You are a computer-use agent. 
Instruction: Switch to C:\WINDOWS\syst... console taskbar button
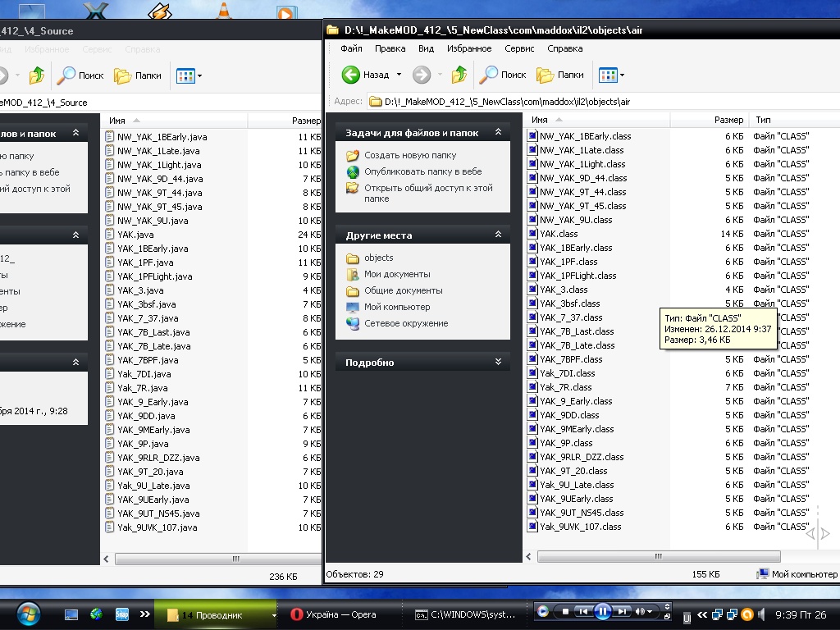[x=466, y=614]
